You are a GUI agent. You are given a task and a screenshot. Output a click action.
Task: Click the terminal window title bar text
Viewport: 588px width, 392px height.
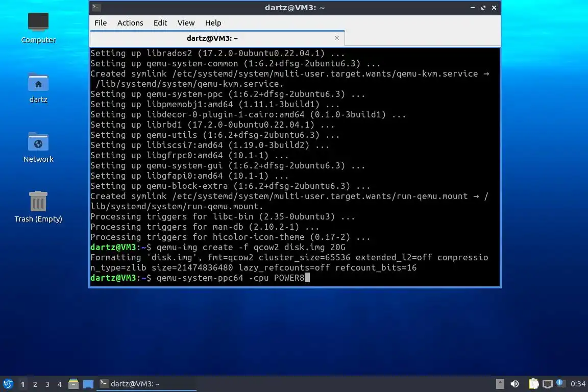[x=295, y=8]
